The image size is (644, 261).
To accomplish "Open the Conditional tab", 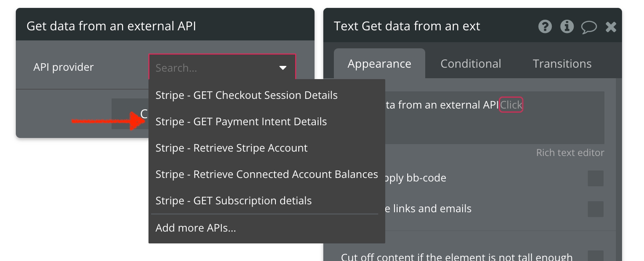I will tap(470, 64).
